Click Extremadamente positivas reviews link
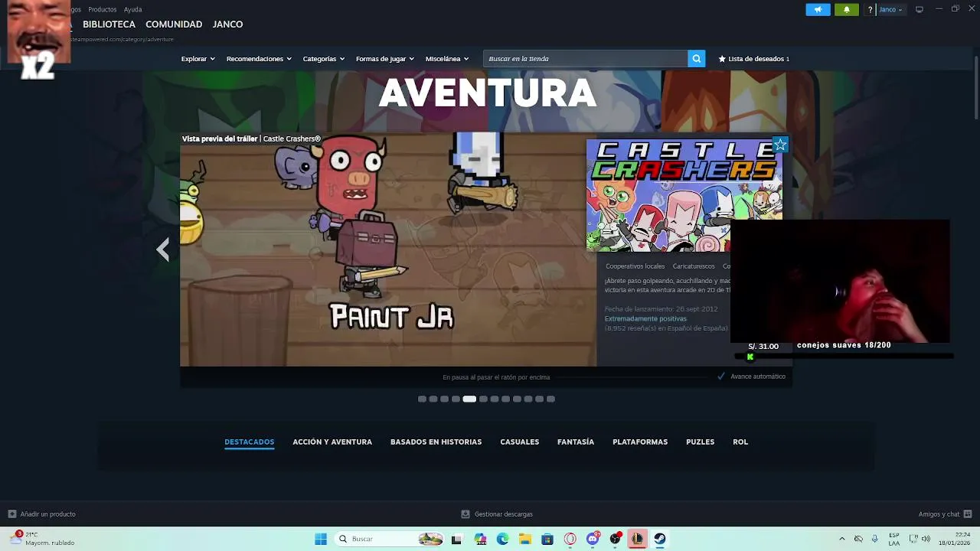This screenshot has height=551, width=980. tap(645, 318)
